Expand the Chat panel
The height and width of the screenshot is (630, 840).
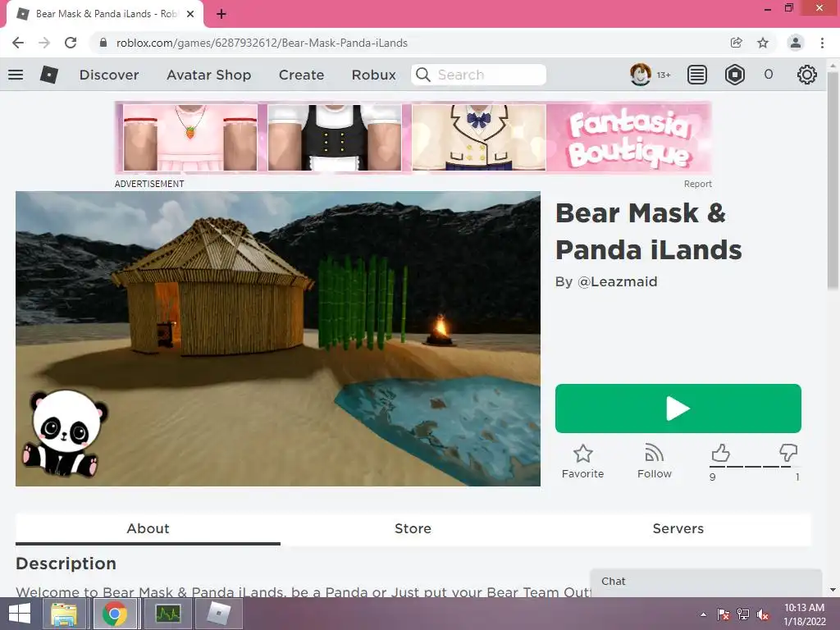coord(706,582)
